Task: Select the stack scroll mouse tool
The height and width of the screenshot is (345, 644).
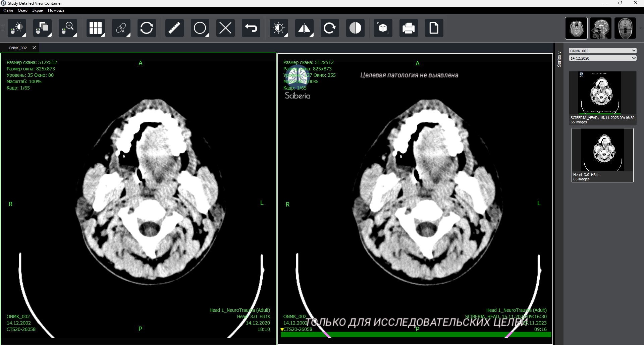Action: pyautogui.click(x=42, y=28)
